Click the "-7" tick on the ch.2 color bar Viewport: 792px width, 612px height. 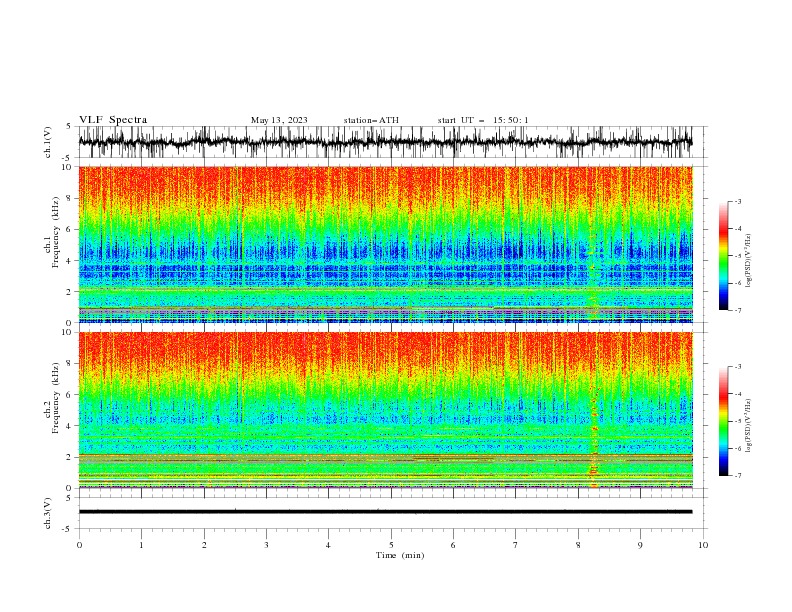point(738,476)
